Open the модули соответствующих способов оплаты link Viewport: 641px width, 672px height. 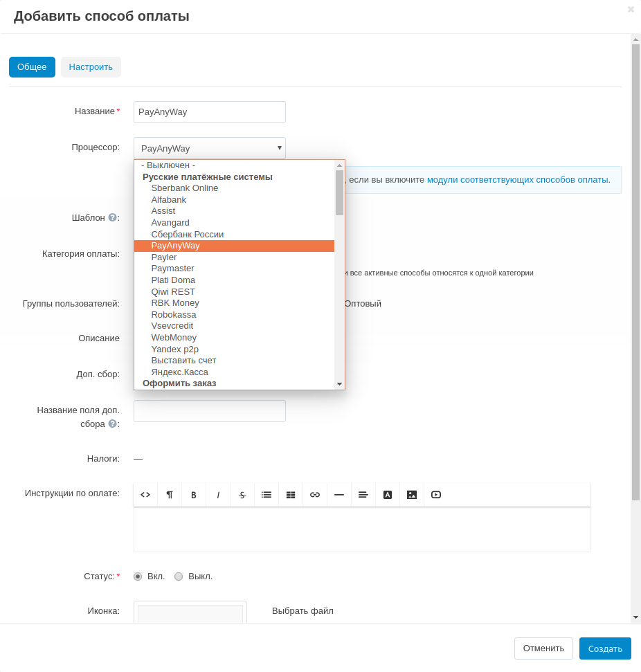(517, 180)
